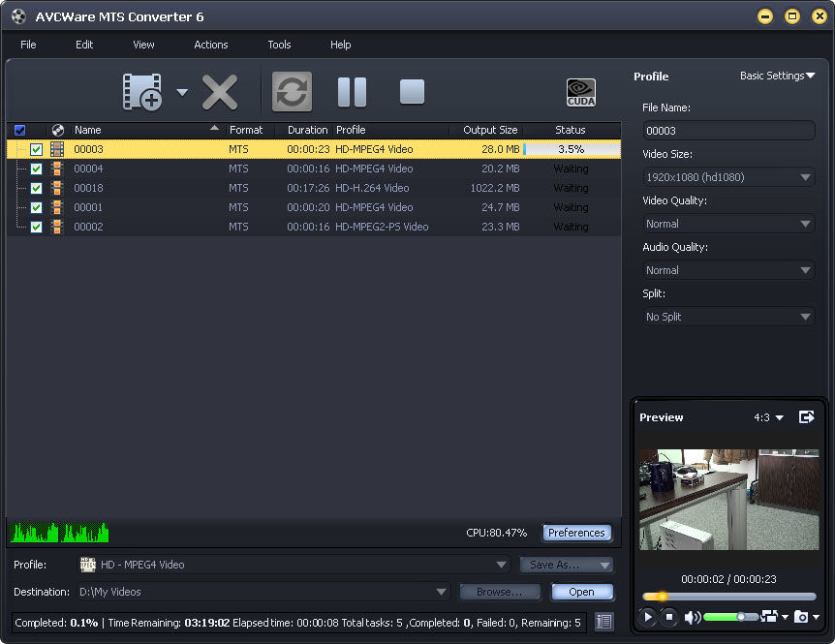Click the preview seek slider handle
This screenshot has height=644, width=835.
[662, 597]
